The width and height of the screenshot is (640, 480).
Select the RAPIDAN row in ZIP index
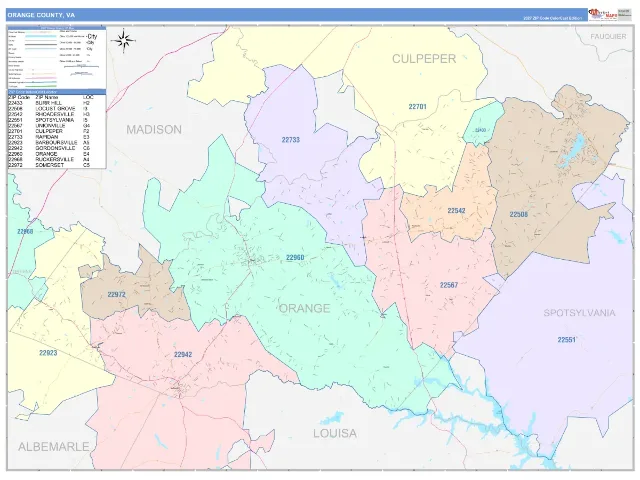coord(51,138)
